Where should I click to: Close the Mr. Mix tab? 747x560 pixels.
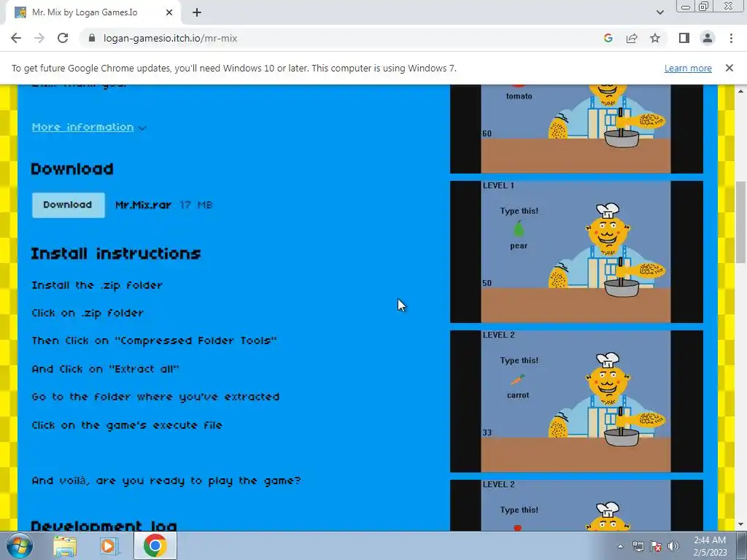(x=169, y=12)
